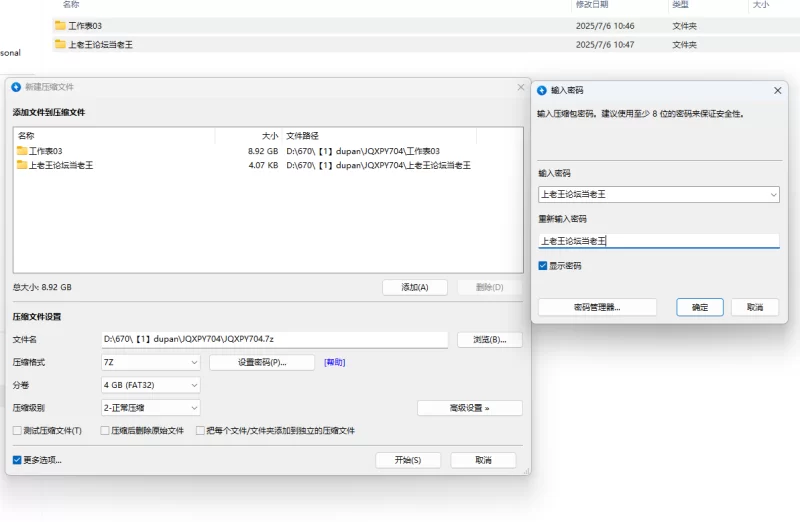Uncheck the 更多选项 checkbox
Viewport: 800px width, 522px height.
(17, 460)
